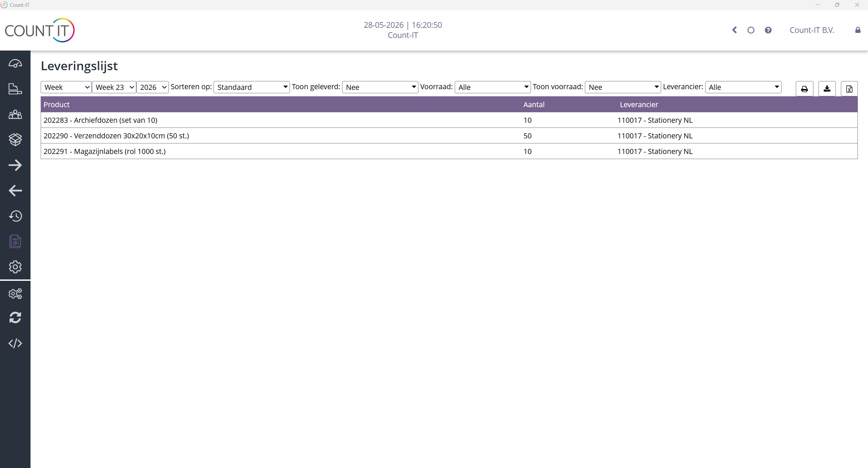Click the right arrow sidebar icon
Image resolution: width=868 pixels, height=468 pixels.
click(x=15, y=165)
